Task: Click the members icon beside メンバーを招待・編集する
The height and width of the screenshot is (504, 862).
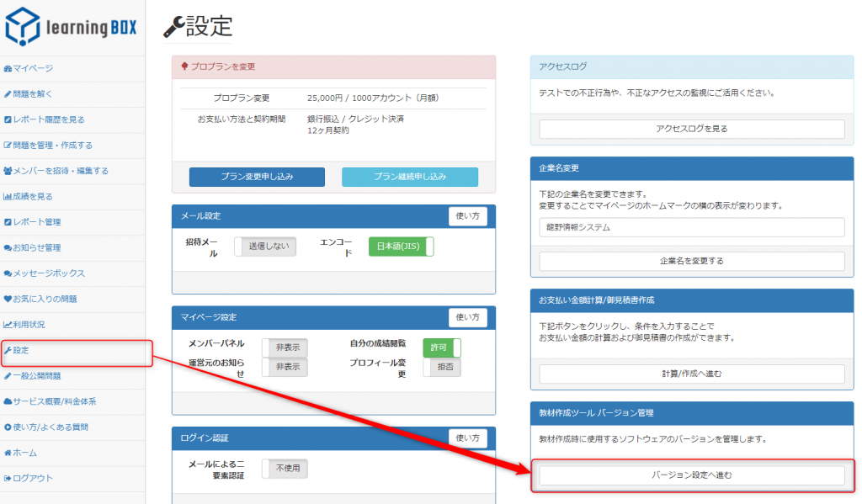Action: pyautogui.click(x=8, y=171)
